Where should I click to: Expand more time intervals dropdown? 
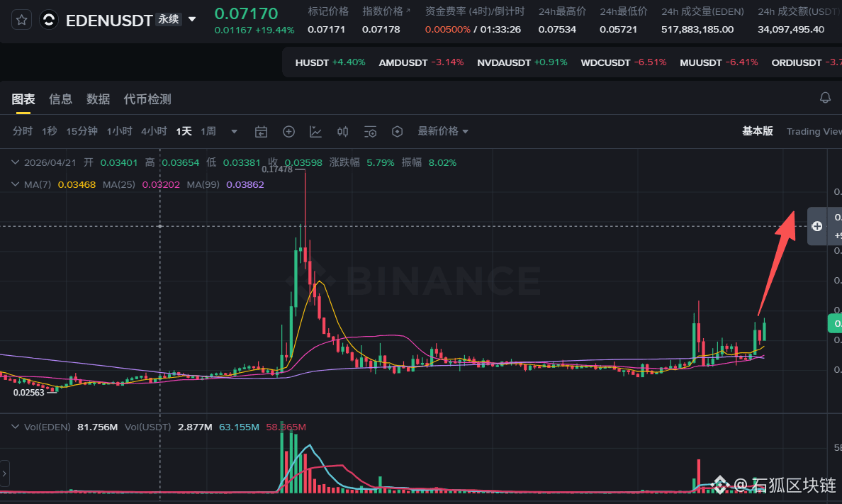[234, 132]
